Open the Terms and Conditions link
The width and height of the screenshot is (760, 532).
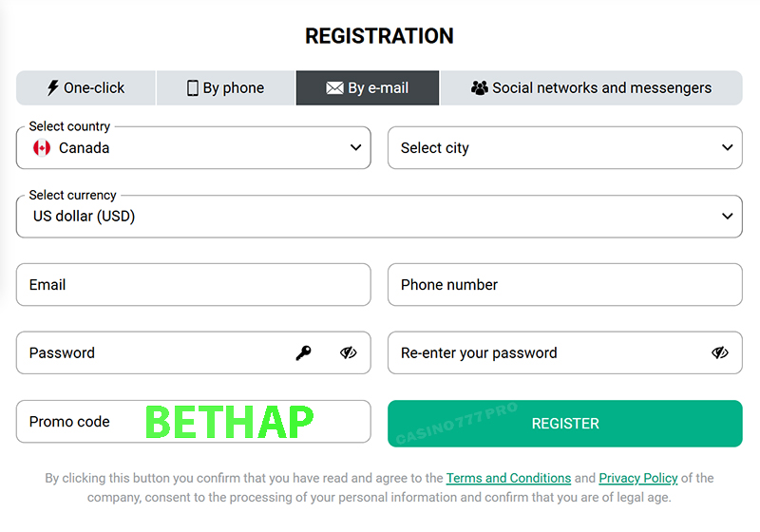click(x=508, y=478)
